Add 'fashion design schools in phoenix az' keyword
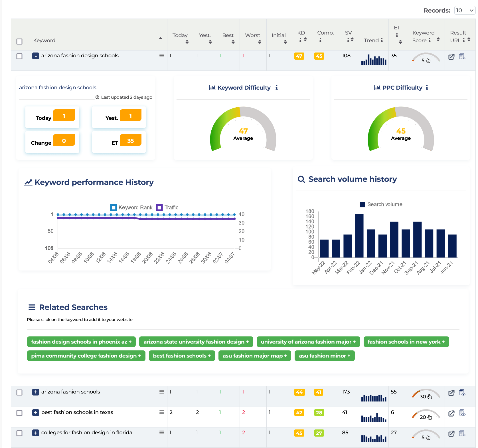The height and width of the screenshot is (448, 478). 81,342
